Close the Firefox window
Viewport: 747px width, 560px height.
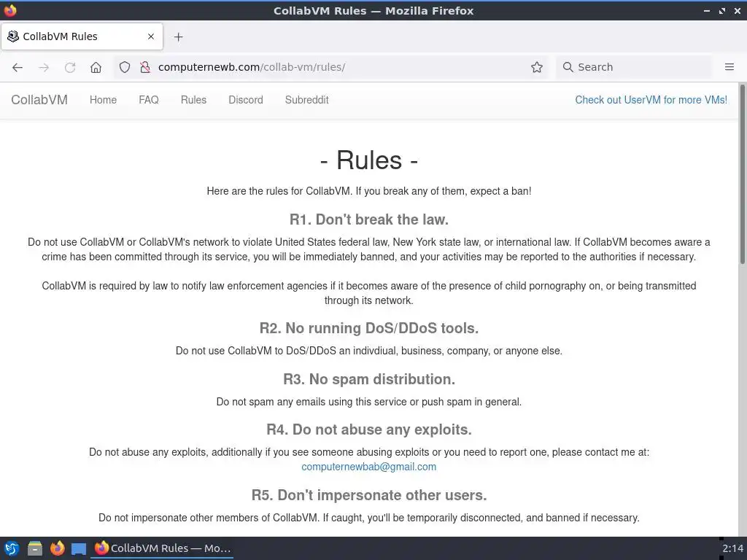pos(737,10)
